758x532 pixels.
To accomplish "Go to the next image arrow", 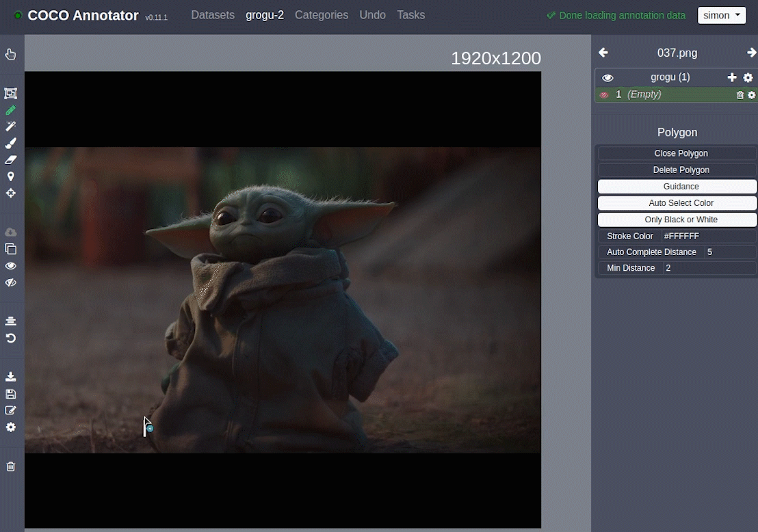I will 751,53.
